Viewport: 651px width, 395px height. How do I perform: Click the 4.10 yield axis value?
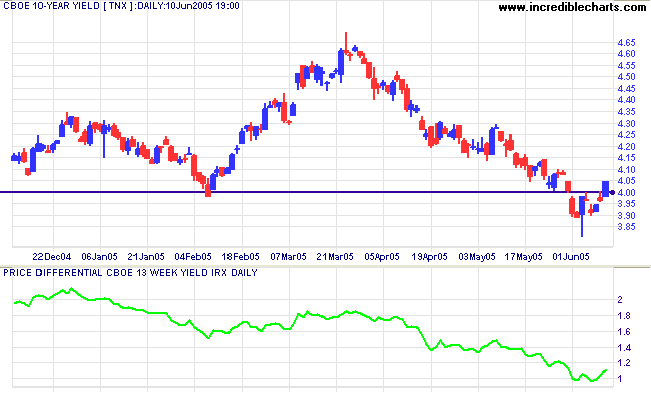[x=626, y=169]
